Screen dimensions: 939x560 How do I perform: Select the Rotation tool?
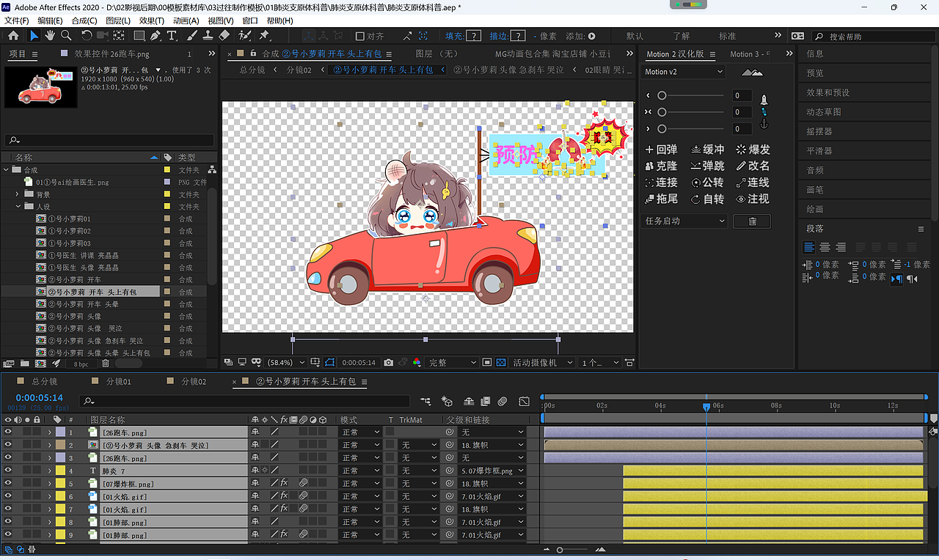(x=87, y=36)
